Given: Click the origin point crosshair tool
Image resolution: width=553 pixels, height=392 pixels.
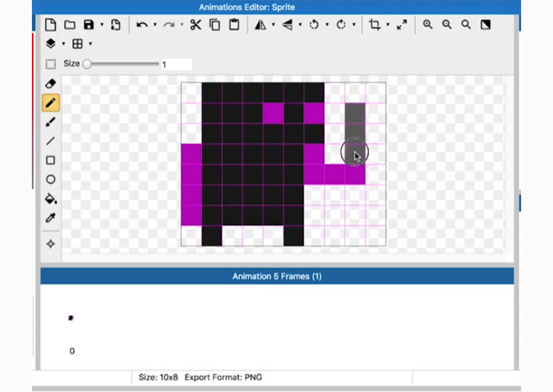Looking at the screenshot, I should pos(51,243).
